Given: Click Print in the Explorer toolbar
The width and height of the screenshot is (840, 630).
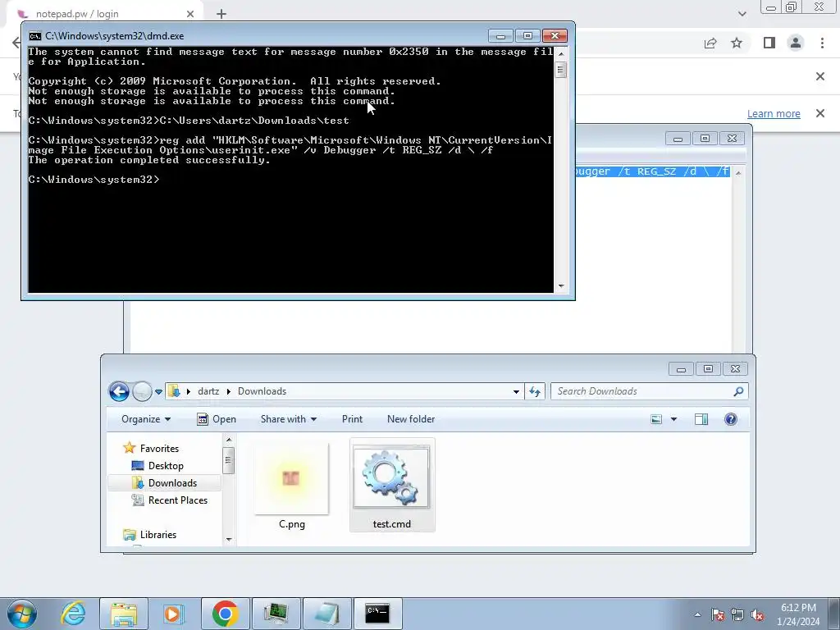Looking at the screenshot, I should click(x=352, y=419).
